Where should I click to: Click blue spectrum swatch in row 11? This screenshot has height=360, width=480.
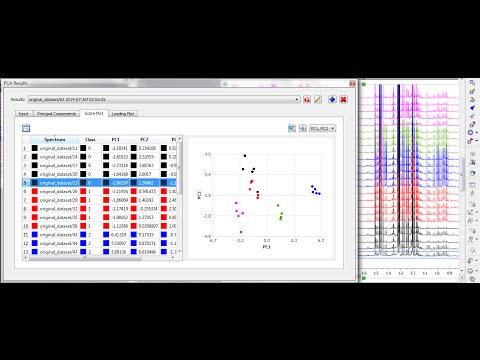tap(35, 235)
